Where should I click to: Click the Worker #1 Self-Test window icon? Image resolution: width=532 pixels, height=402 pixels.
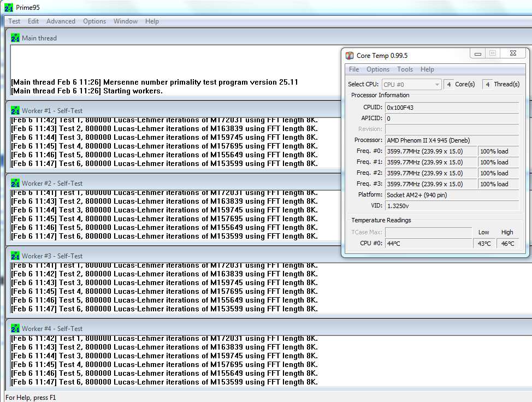(15, 110)
